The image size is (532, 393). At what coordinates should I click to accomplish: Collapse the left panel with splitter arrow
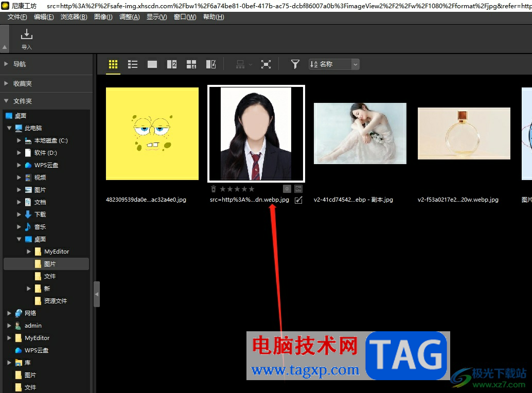coord(97,294)
